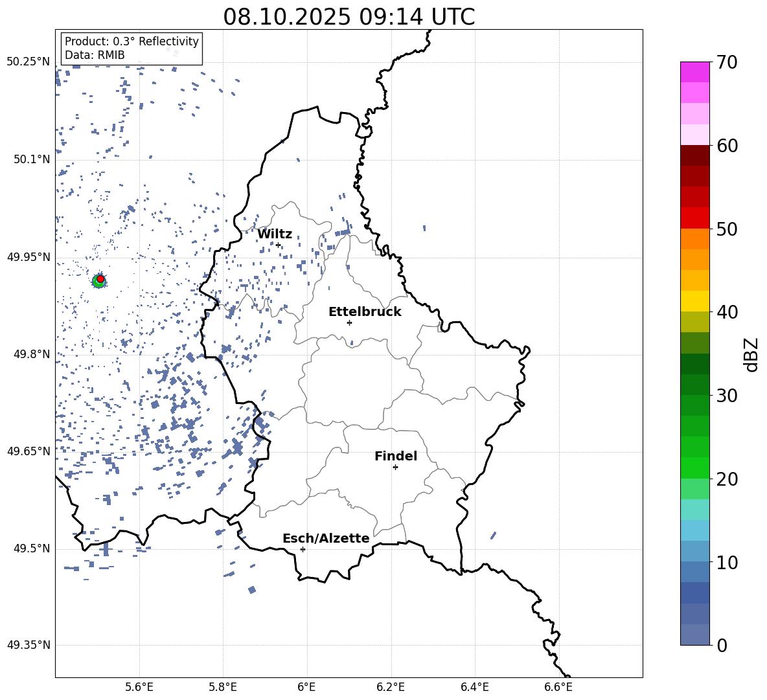Click the cross marker below Findel
This screenshot has height=700, width=767.
(395, 468)
